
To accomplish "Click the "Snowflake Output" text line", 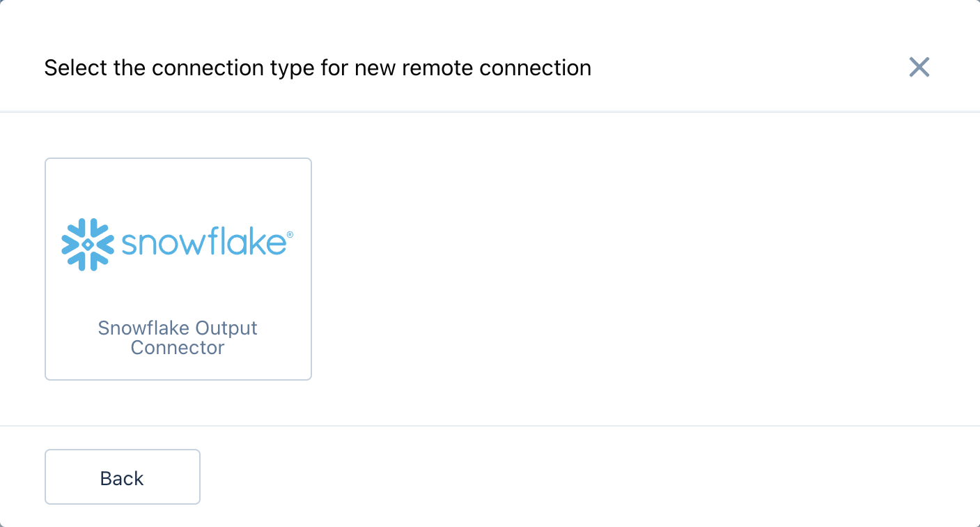I will (x=178, y=328).
